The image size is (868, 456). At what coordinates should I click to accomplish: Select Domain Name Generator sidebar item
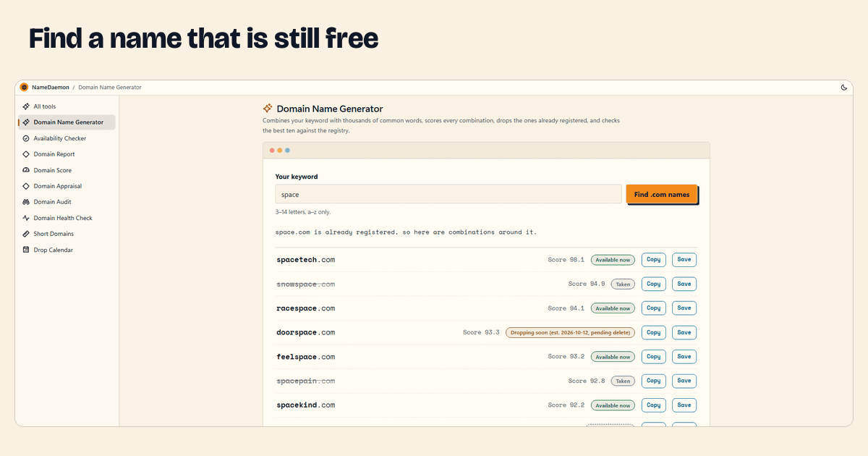67,122
